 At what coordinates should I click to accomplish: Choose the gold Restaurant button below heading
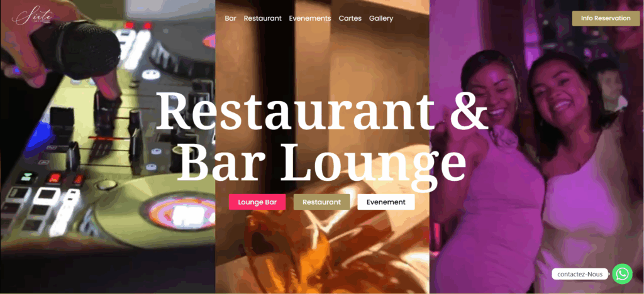point(321,202)
